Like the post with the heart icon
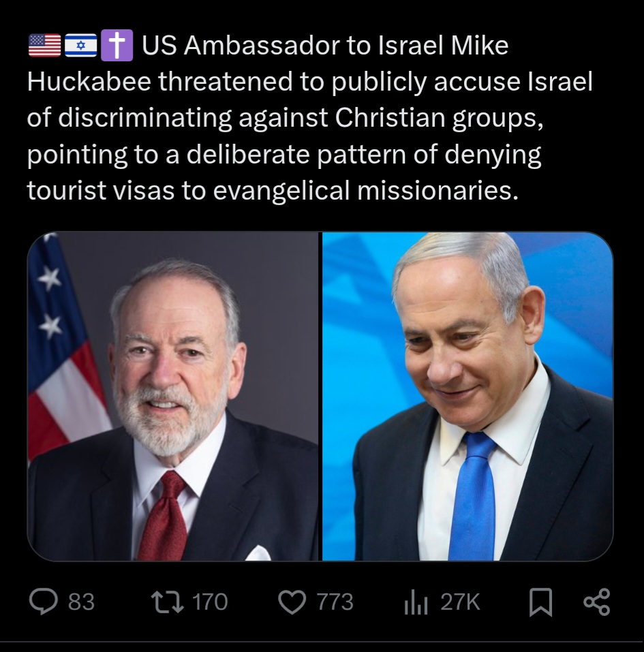 292,602
